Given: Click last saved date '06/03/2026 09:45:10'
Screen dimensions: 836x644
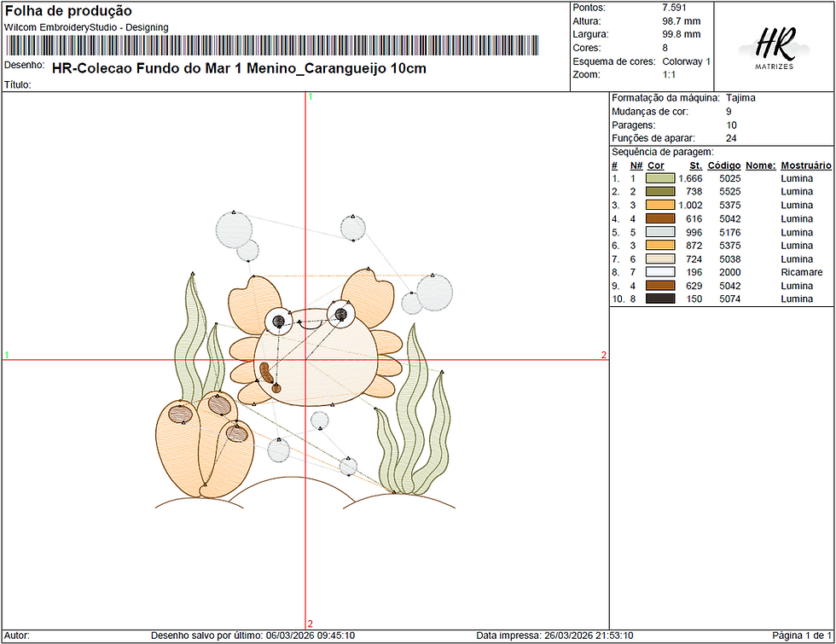Looking at the screenshot, I should pyautogui.click(x=311, y=635).
